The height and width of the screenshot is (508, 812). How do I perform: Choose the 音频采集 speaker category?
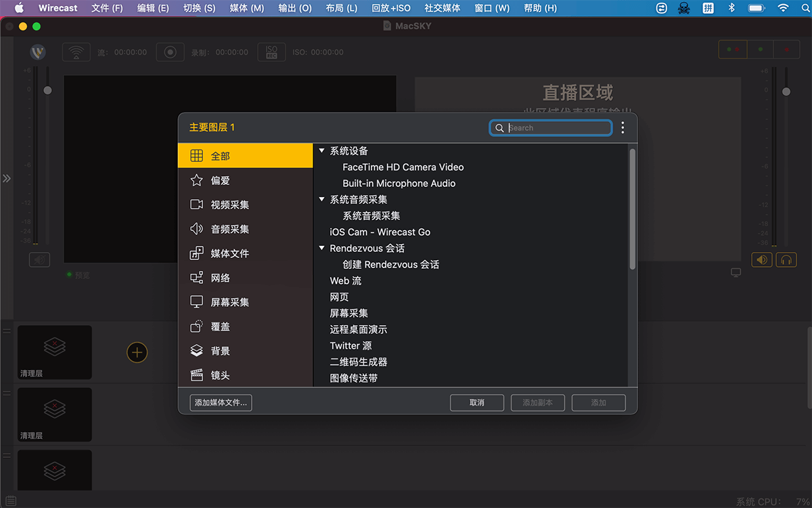[x=196, y=229]
